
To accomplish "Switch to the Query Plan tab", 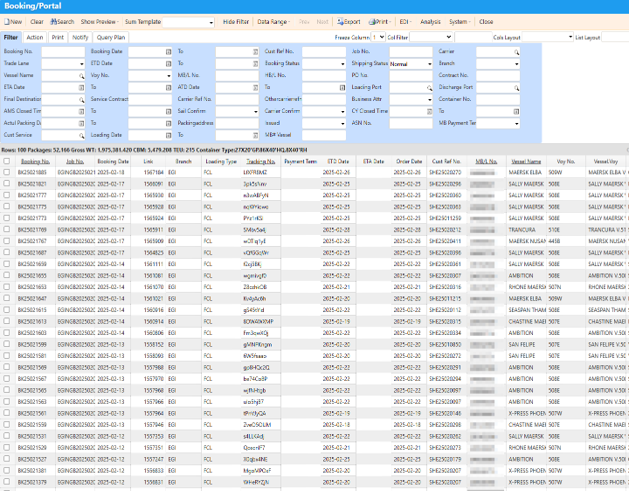I will click(111, 37).
